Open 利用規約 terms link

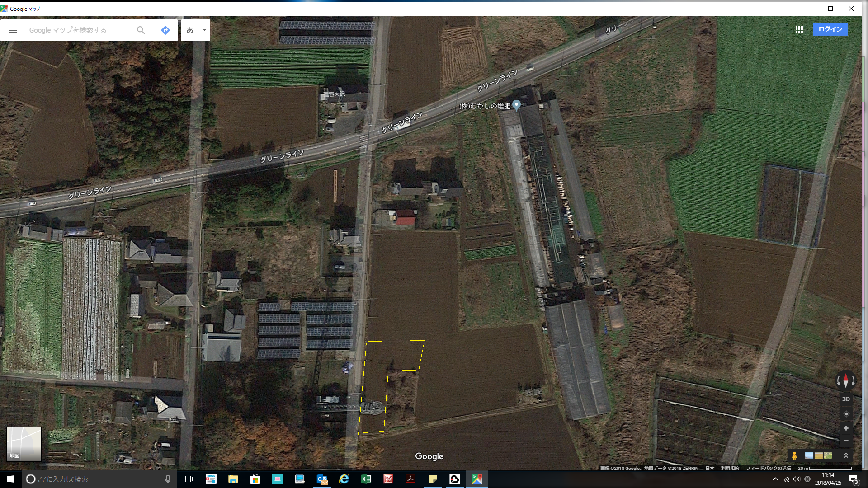click(730, 468)
